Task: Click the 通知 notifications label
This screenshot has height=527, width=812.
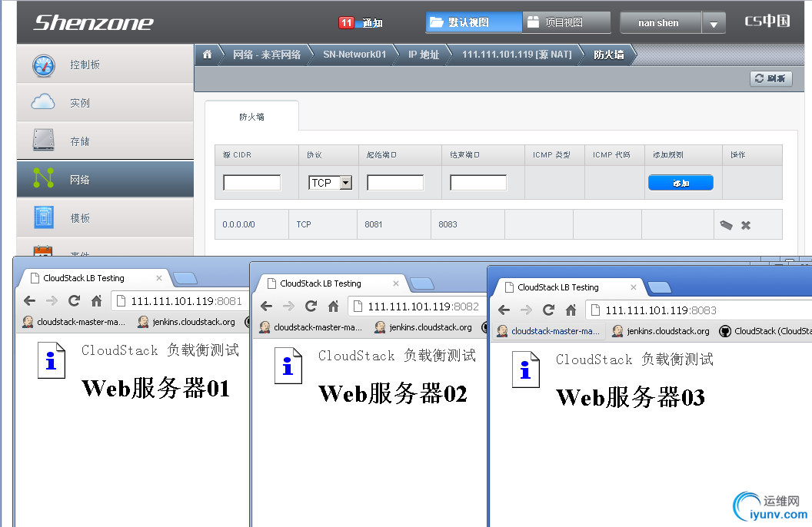Action: (372, 23)
